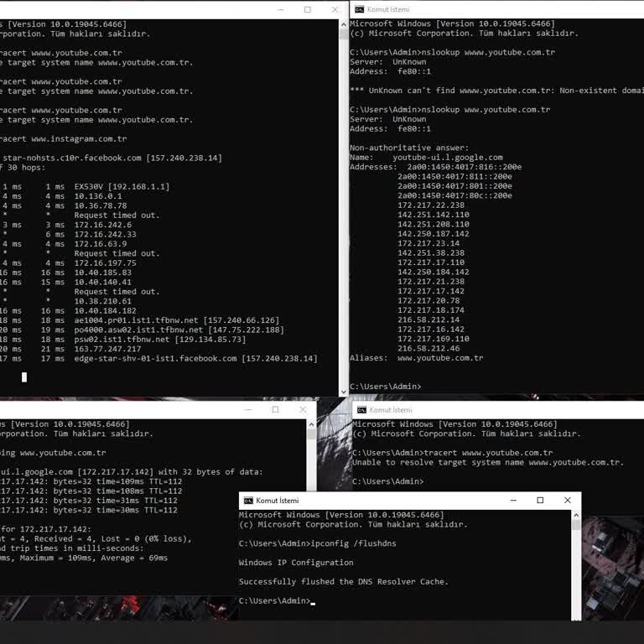Click the cmd icon of the nslookup window
Screen dimensions: 644x644
click(359, 9)
